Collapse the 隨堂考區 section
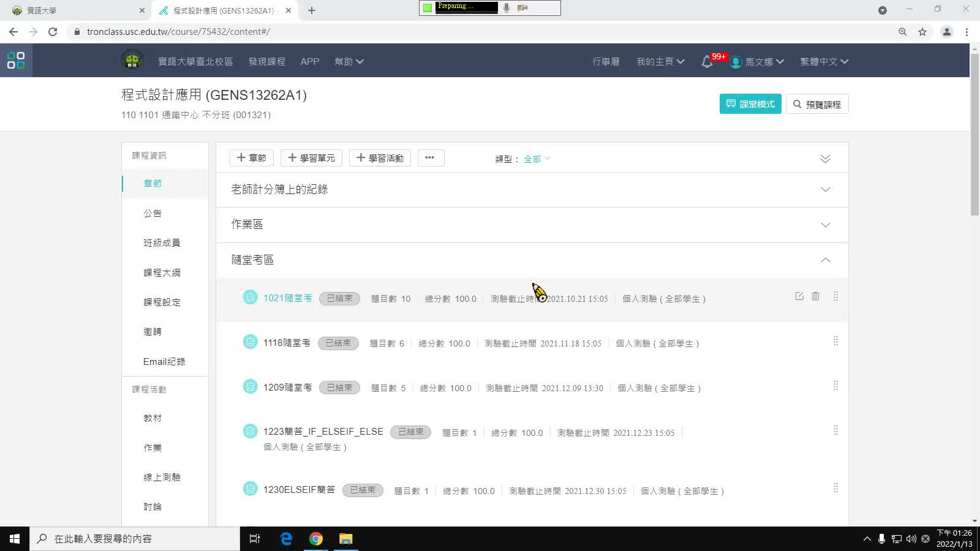This screenshot has width=980, height=551. [825, 260]
